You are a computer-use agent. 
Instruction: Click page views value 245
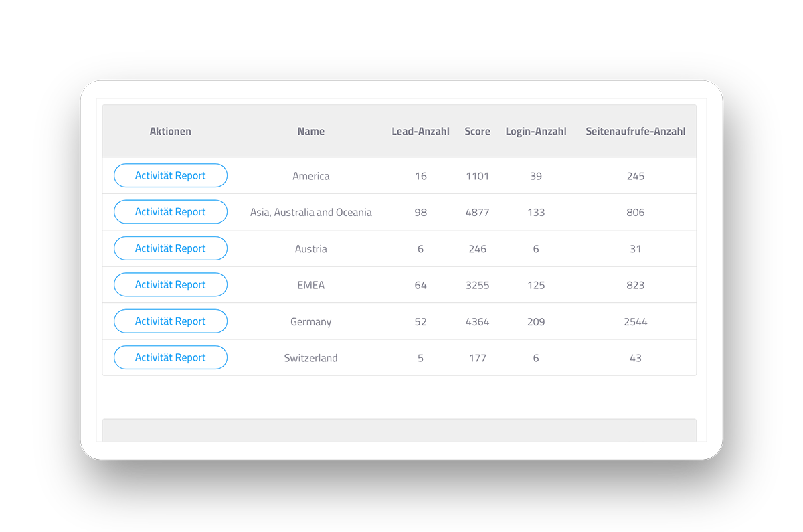coord(636,176)
